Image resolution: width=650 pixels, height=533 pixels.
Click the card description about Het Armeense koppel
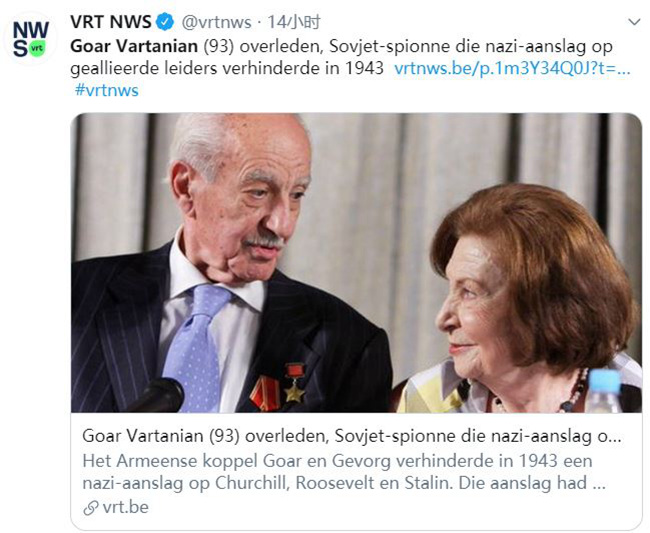[344, 472]
